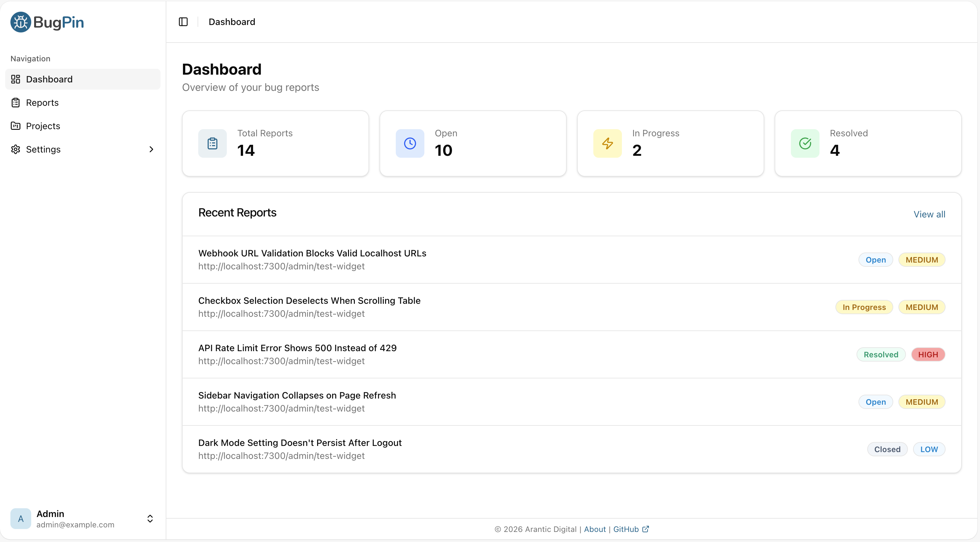Click the GitHub external link icon in footer
The width and height of the screenshot is (980, 542).
pos(646,529)
